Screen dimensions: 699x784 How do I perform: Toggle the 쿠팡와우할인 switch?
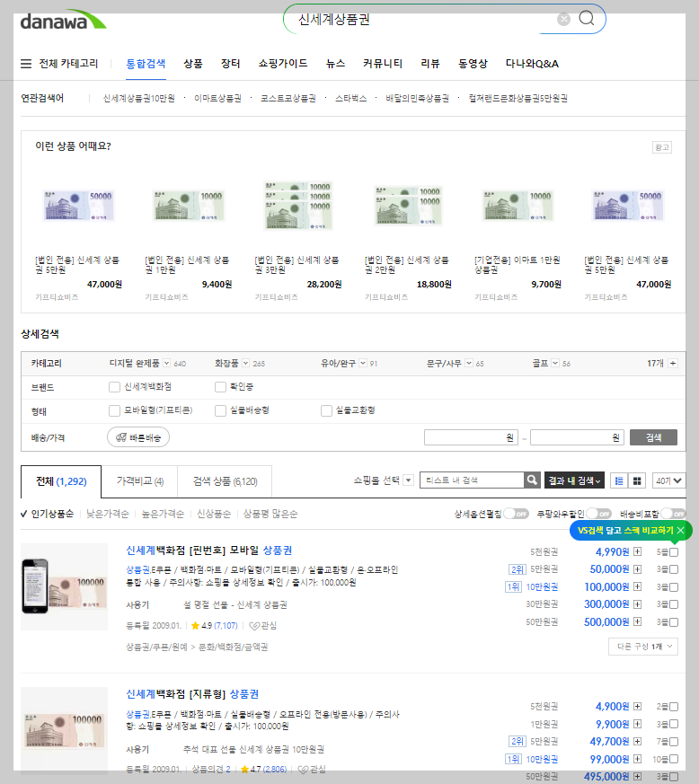click(599, 514)
